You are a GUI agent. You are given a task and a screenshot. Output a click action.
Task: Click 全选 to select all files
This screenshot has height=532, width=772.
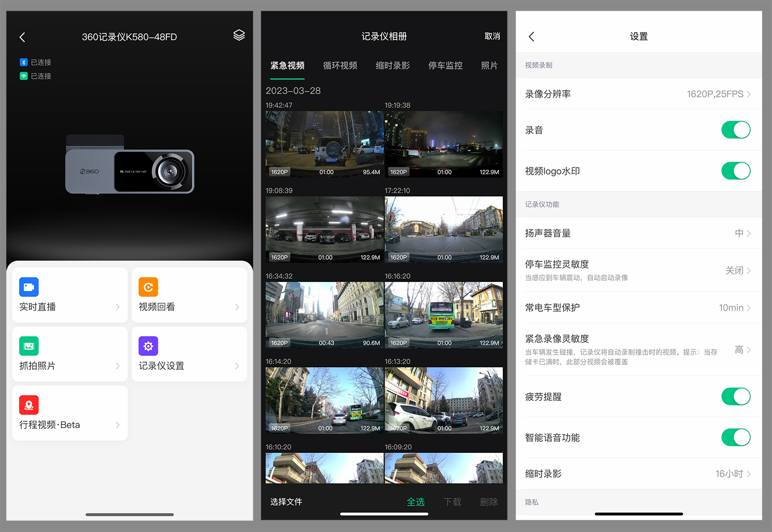416,502
